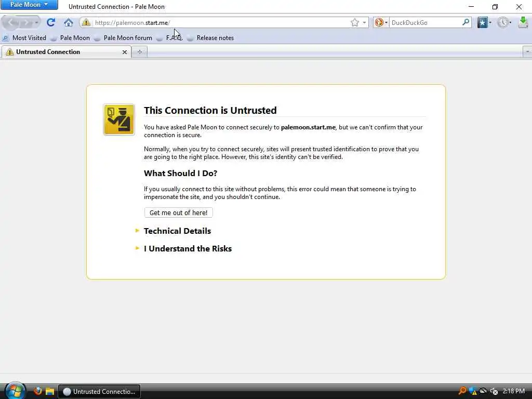This screenshot has height=399, width=532.
Task: Click the Forward navigation arrow
Action: (26, 23)
